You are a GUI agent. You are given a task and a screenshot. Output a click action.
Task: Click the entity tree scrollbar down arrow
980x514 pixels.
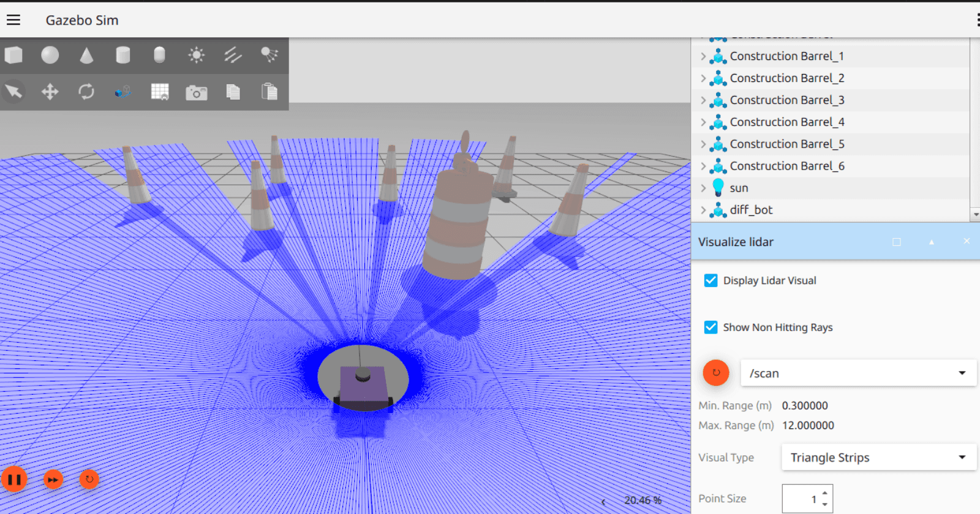(975, 215)
